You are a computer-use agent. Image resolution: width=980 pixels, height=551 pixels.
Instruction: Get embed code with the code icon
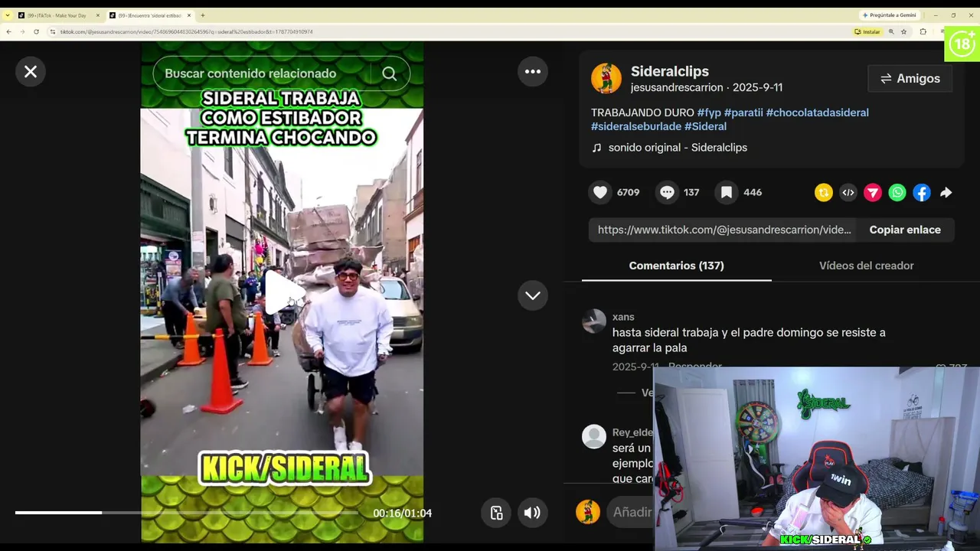848,193
